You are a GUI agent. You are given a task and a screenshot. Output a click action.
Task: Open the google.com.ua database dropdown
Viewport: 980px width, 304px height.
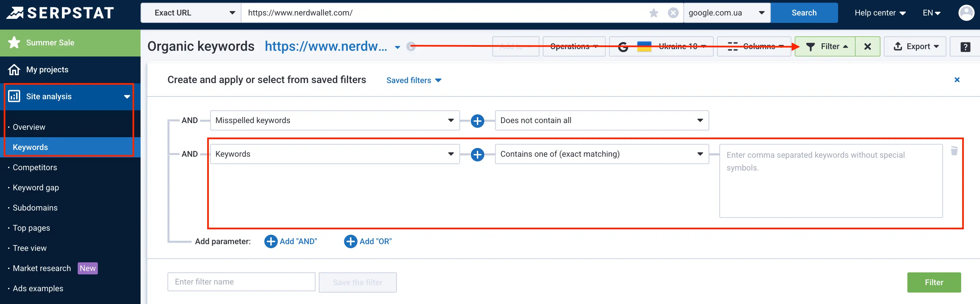[727, 13]
